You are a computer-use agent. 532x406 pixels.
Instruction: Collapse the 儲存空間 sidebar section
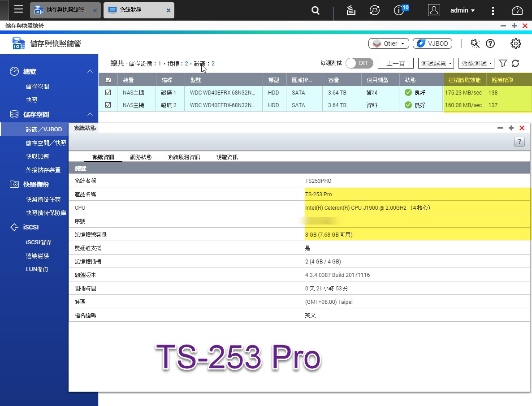click(90, 114)
